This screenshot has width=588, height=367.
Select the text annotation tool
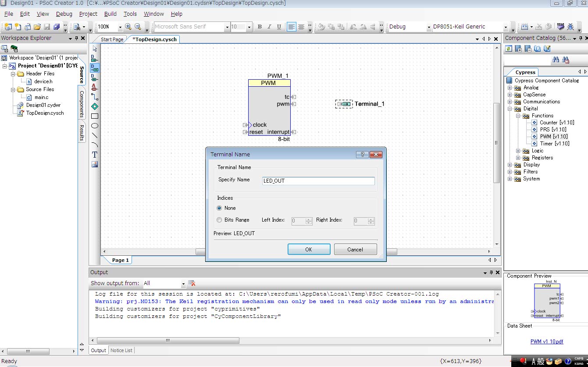[95, 155]
